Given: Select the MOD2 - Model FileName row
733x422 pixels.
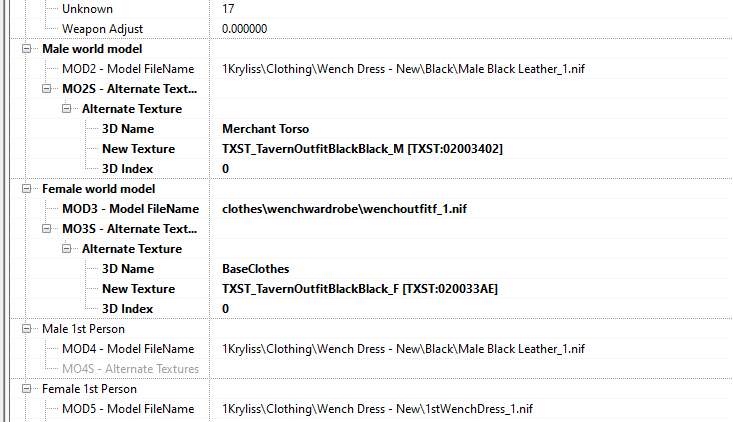Looking at the screenshot, I should tap(372, 69).
